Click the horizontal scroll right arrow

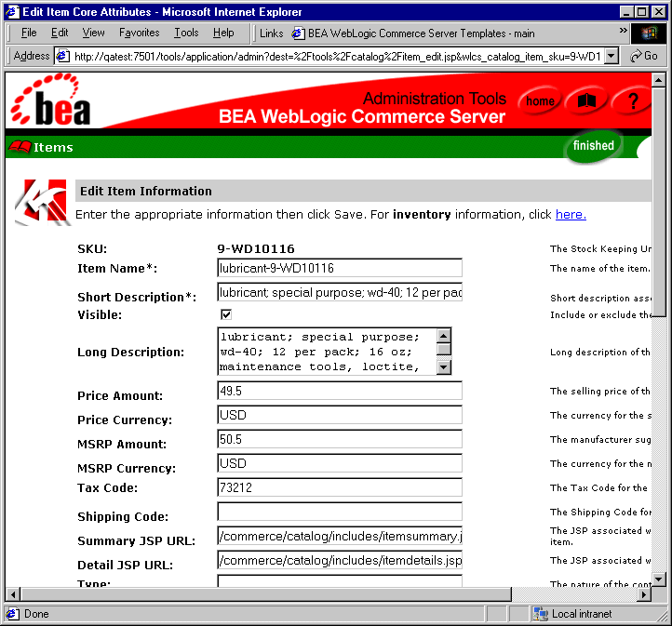[644, 594]
